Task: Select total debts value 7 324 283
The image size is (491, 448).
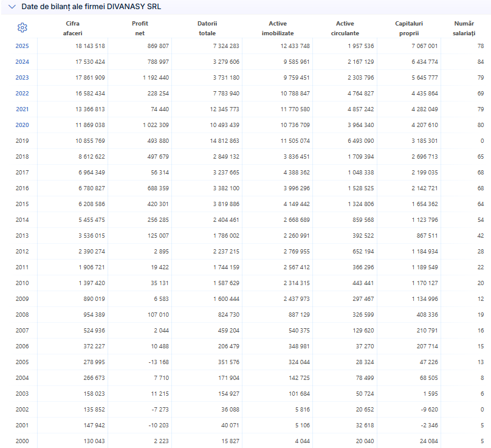Action: (226, 46)
